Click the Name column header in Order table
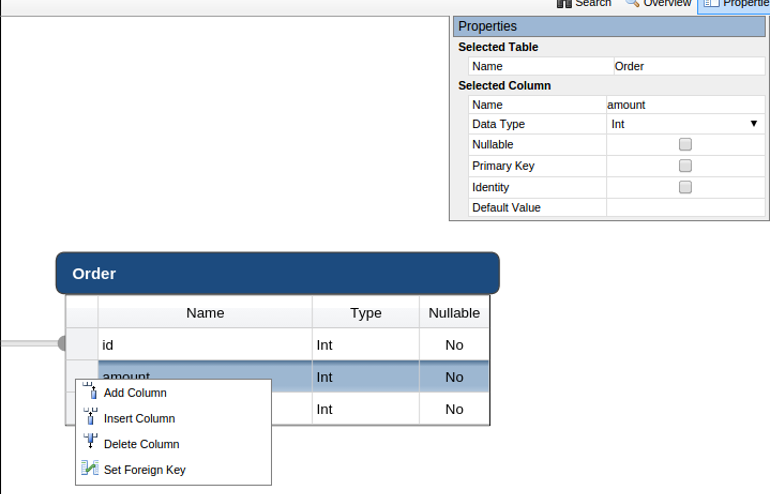This screenshot has width=770, height=494. click(205, 313)
